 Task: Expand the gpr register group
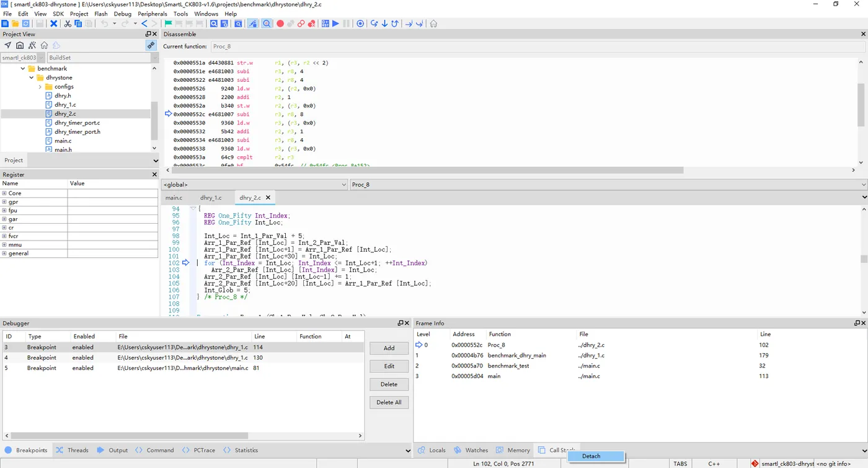coord(4,202)
